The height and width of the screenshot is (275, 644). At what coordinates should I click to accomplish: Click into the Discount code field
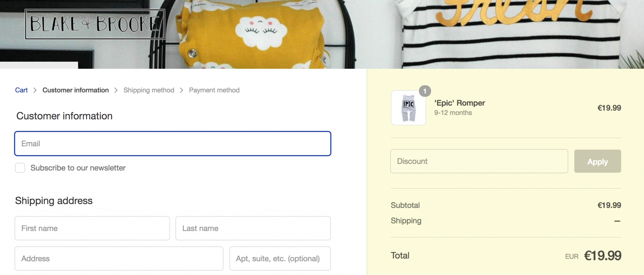479,161
